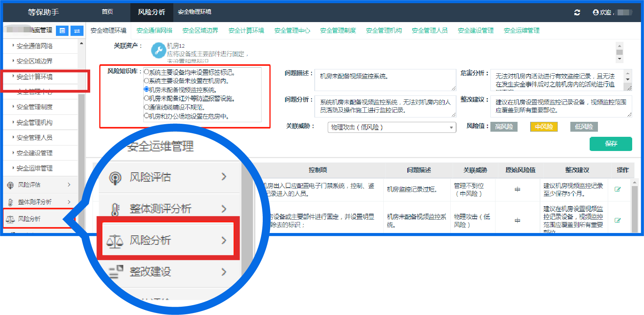Select radio option 机房未配备视频监控系统

[x=147, y=89]
